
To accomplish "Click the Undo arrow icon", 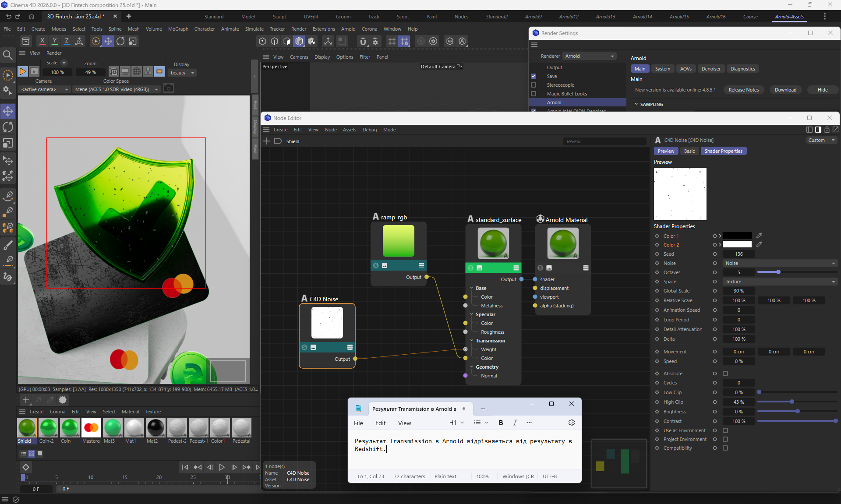I will pyautogui.click(x=8, y=16).
